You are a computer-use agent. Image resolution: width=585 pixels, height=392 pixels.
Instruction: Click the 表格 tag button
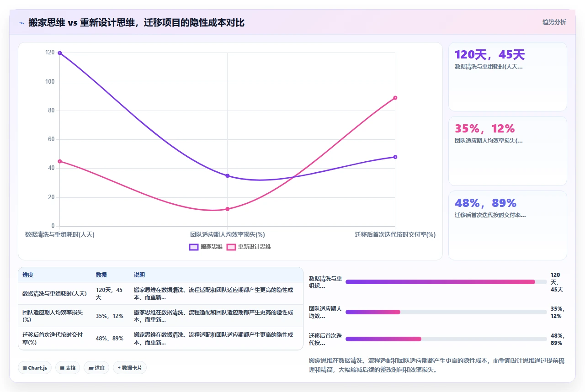coord(68,368)
